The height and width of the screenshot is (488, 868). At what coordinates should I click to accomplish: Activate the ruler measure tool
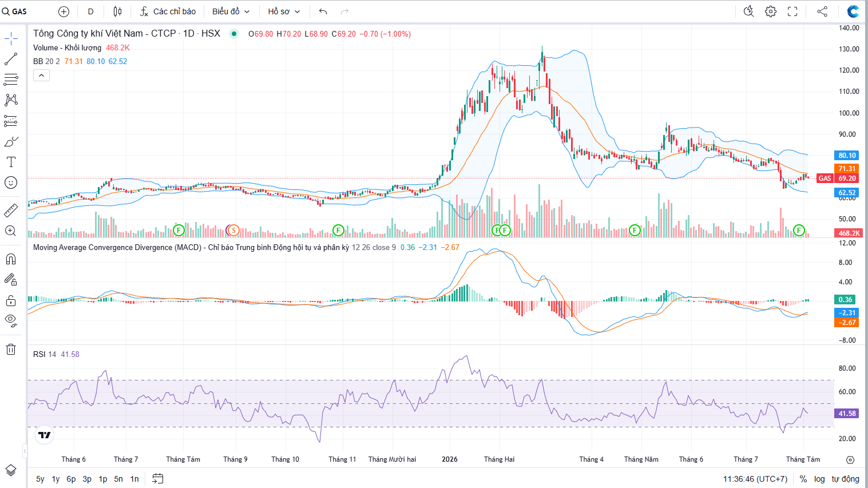tap(11, 211)
